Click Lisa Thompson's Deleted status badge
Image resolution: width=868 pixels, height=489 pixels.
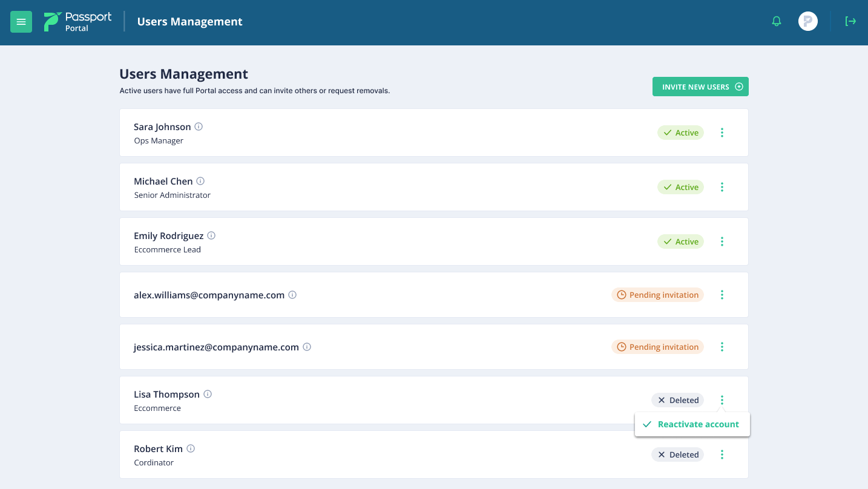point(677,400)
